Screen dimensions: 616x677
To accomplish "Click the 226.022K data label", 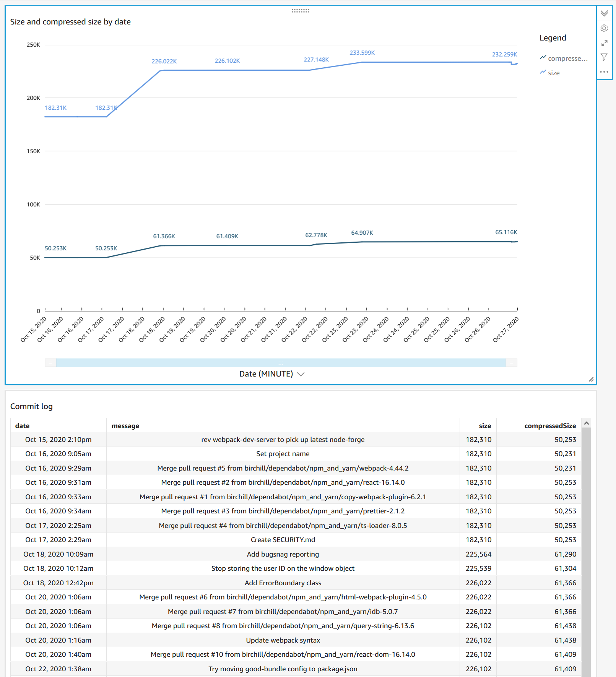I will coord(164,61).
